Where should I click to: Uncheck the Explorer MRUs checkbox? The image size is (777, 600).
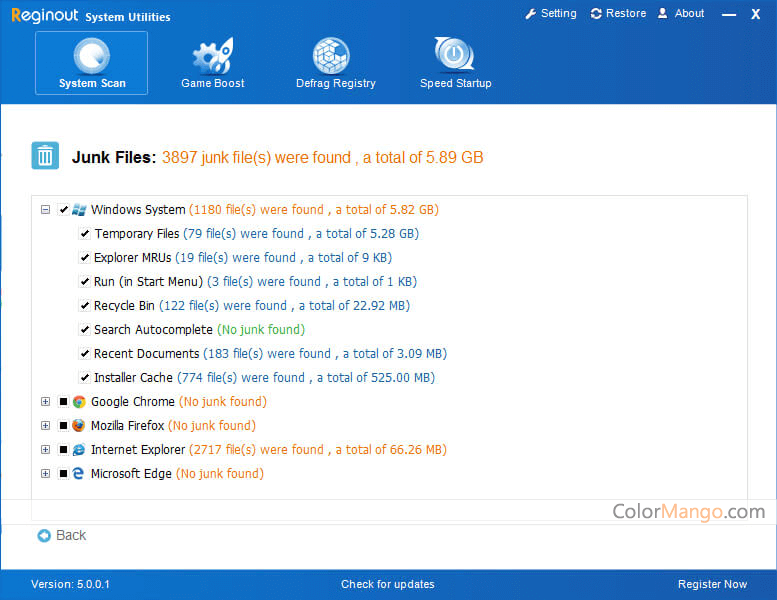(85, 258)
